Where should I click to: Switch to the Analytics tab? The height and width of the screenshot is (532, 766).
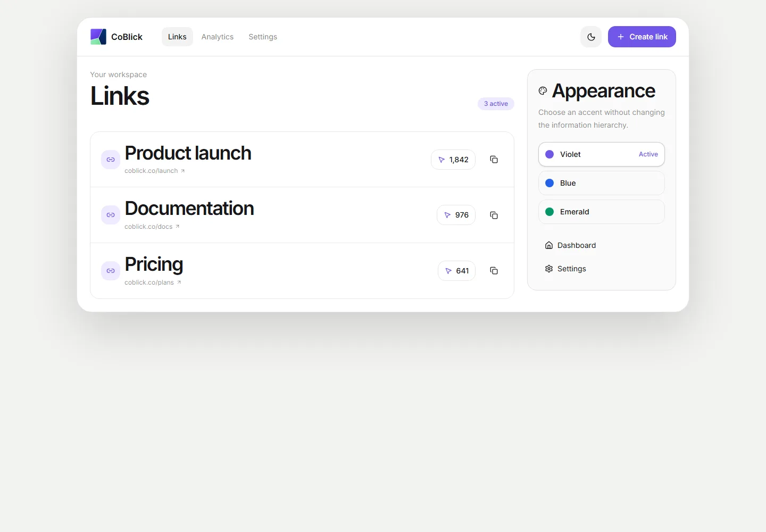click(x=218, y=37)
